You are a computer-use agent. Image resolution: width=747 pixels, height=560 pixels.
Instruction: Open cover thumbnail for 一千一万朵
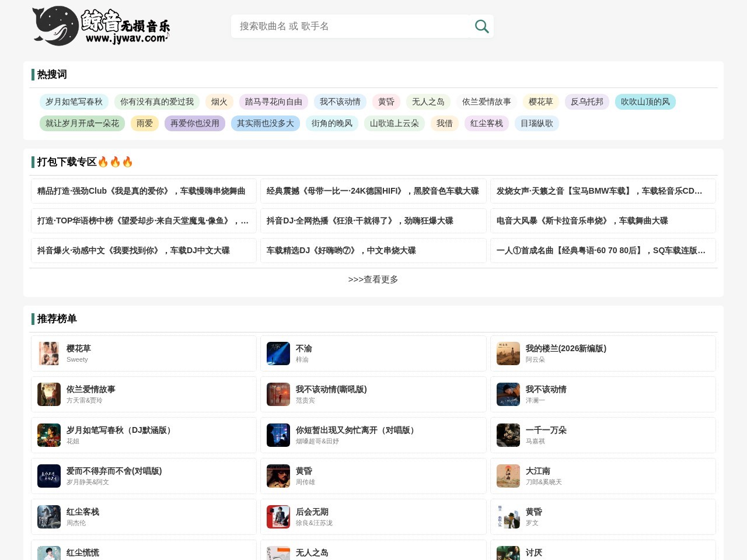pyautogui.click(x=508, y=435)
